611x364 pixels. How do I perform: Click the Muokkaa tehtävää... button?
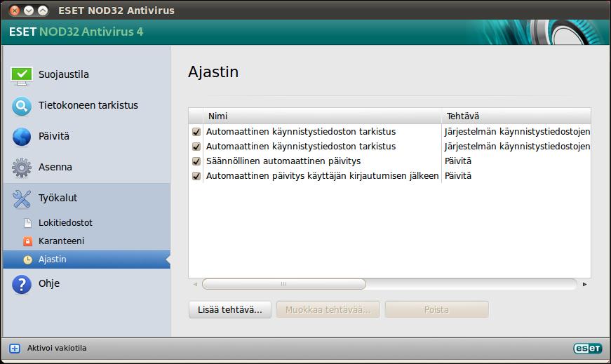click(328, 310)
